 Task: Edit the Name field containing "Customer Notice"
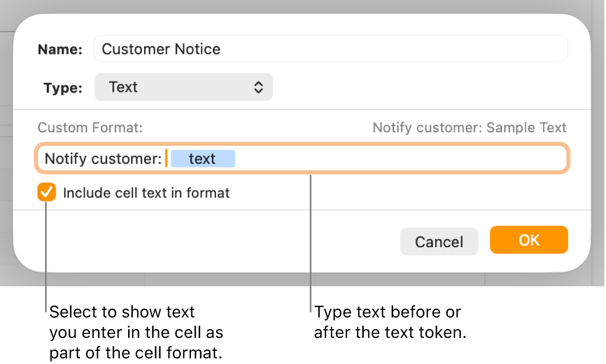coord(330,49)
